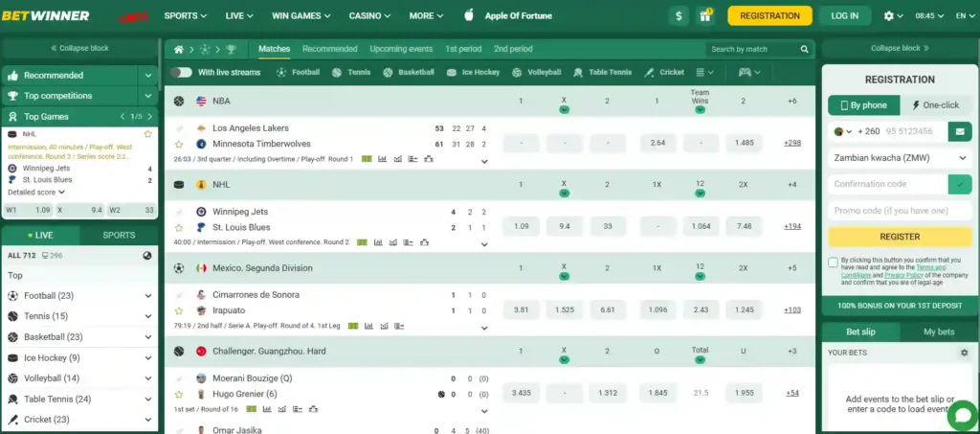Open the CASINO top menu

coord(369,16)
